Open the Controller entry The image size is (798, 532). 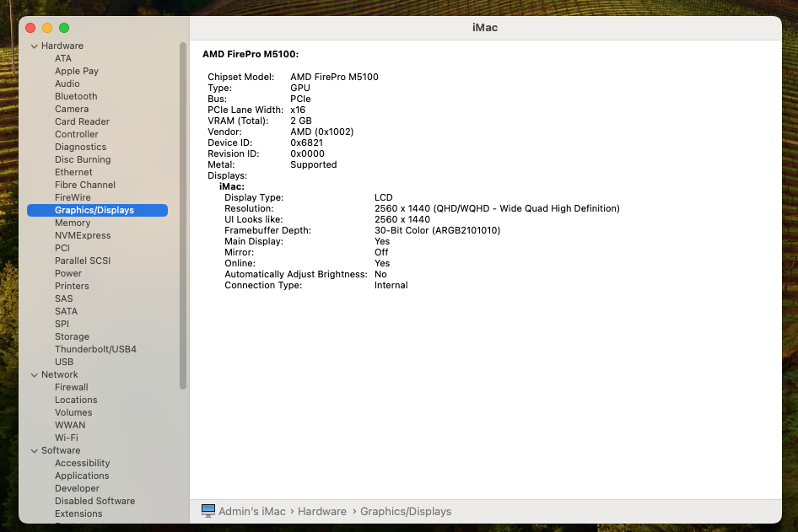(x=76, y=134)
